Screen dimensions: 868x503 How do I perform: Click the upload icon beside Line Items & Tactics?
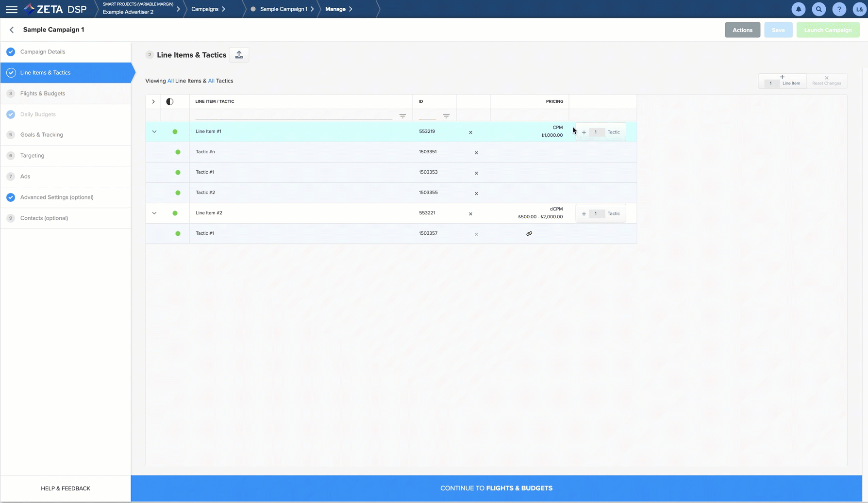coord(239,55)
